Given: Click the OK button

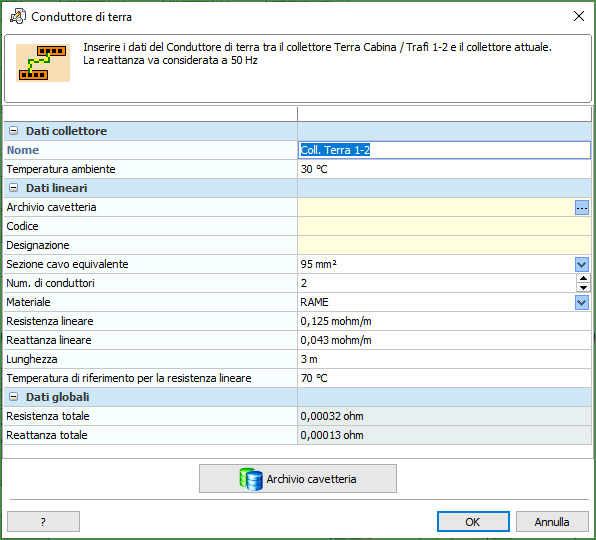Looking at the screenshot, I should pos(473,522).
